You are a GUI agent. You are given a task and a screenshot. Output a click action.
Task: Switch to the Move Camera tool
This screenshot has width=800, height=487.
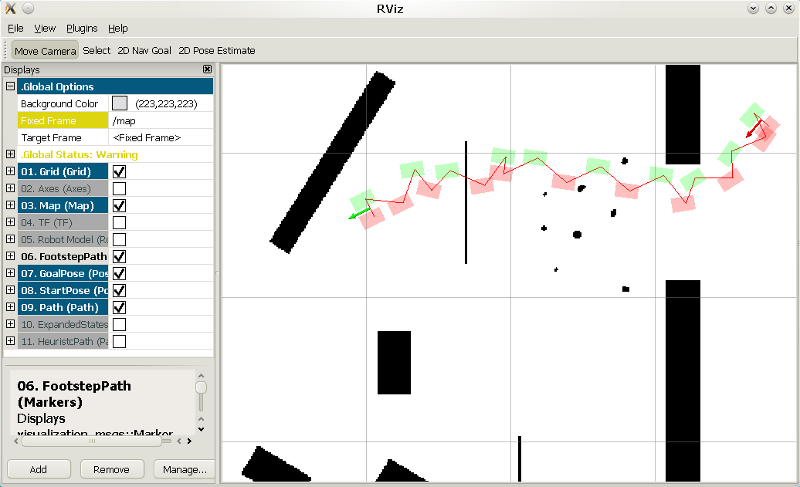tap(45, 50)
